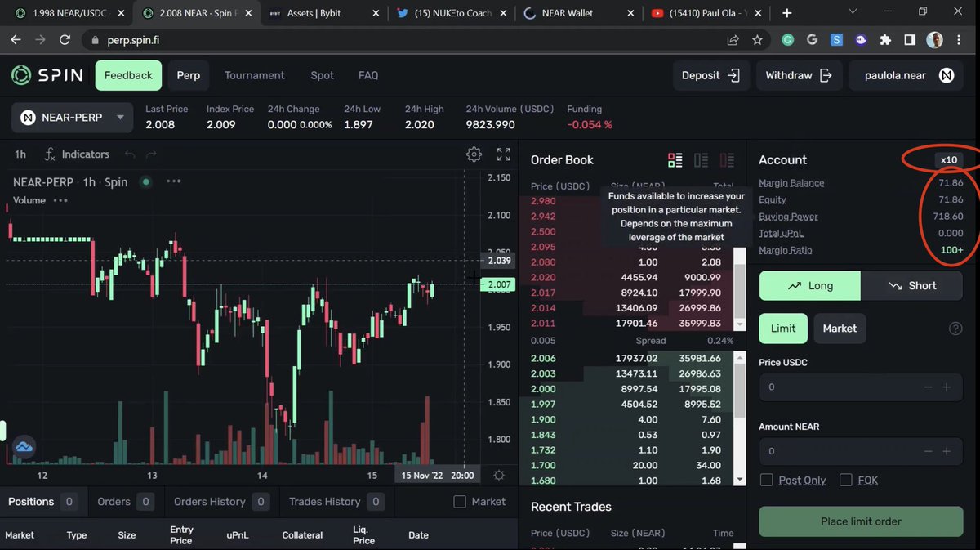
Task: Open x10 leverage selector
Action: (948, 160)
